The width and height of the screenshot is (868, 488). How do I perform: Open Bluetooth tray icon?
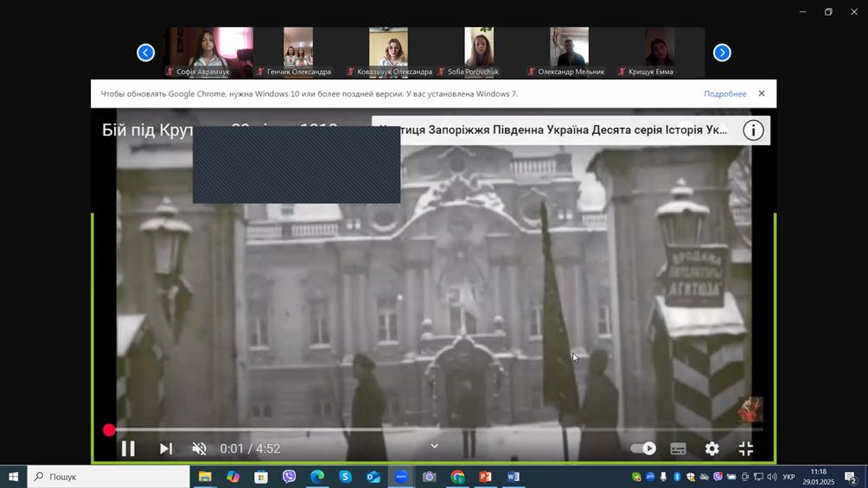pos(676,477)
